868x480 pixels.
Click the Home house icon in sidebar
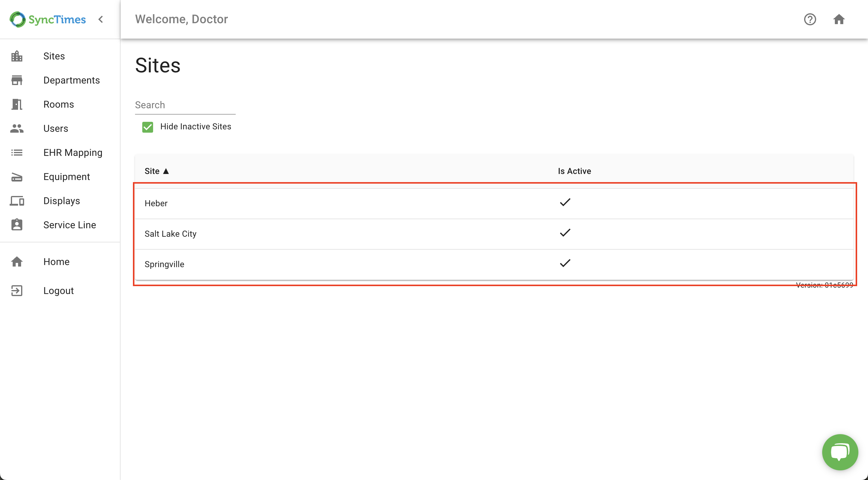(17, 262)
